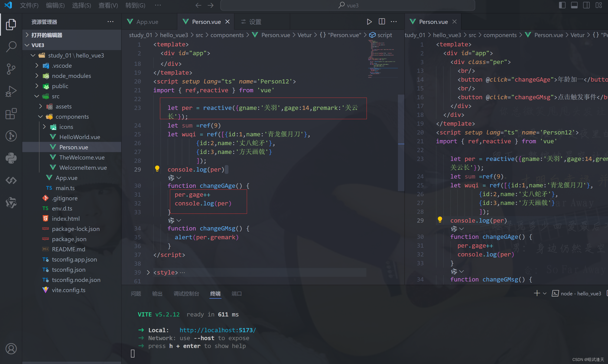The image size is (608, 364).
Task: Click the lightbulb on line 29 in right editor
Action: [440, 220]
